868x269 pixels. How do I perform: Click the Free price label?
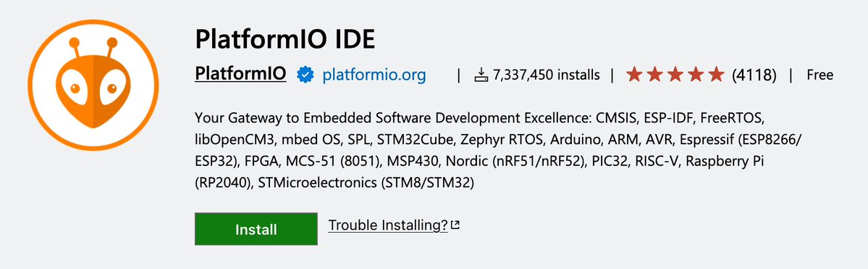(x=819, y=75)
